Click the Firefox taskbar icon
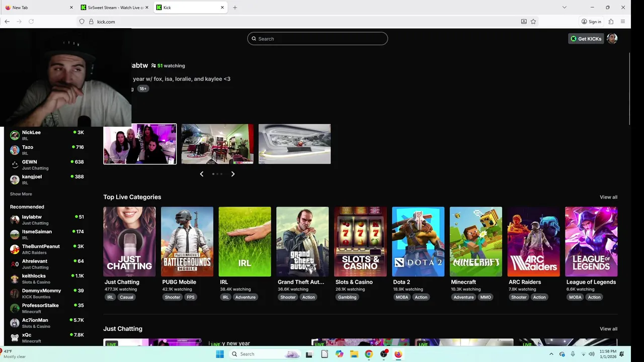This screenshot has height=362, width=644. [398, 354]
